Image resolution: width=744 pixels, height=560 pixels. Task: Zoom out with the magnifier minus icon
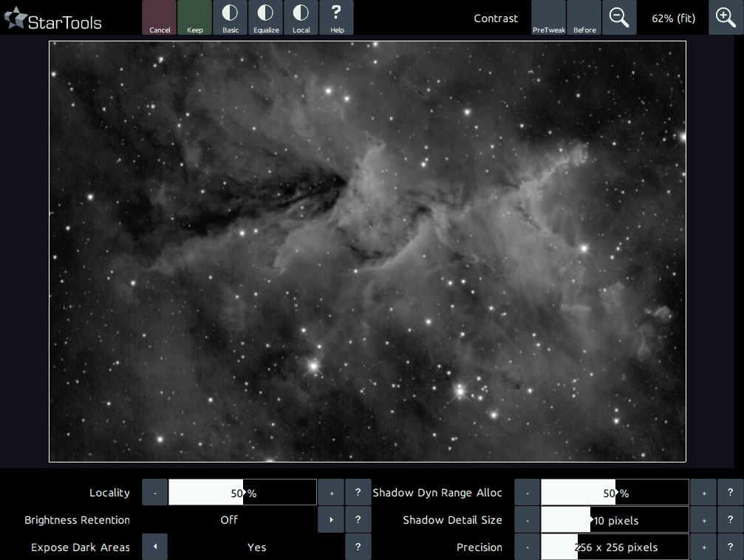coord(619,18)
